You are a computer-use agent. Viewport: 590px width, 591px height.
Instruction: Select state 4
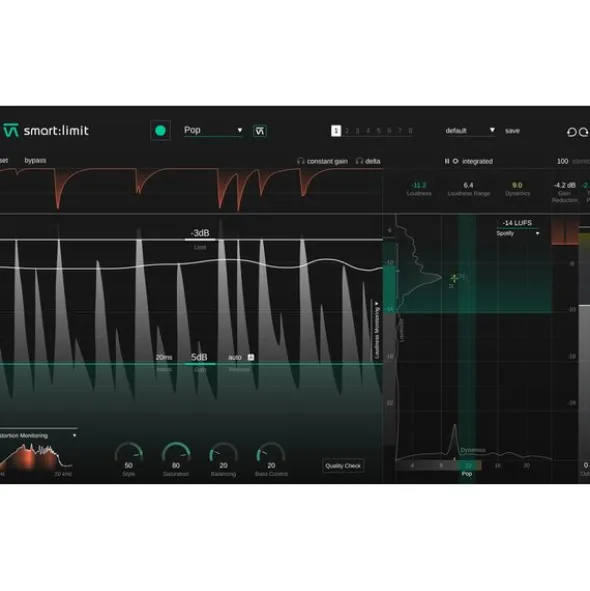pyautogui.click(x=368, y=131)
